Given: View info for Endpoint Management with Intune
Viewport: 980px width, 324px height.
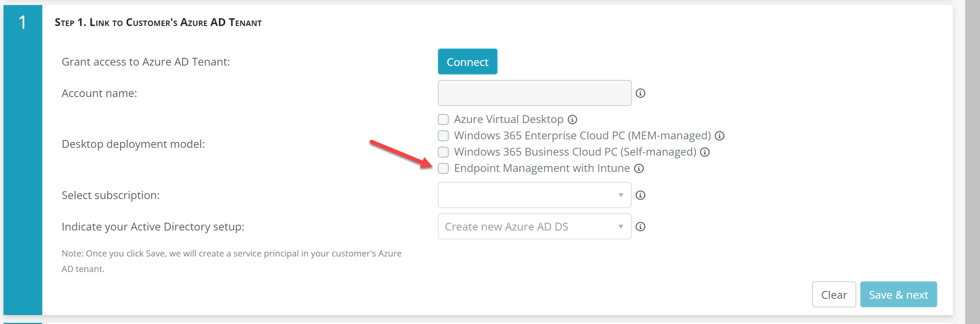Looking at the screenshot, I should pyautogui.click(x=639, y=168).
